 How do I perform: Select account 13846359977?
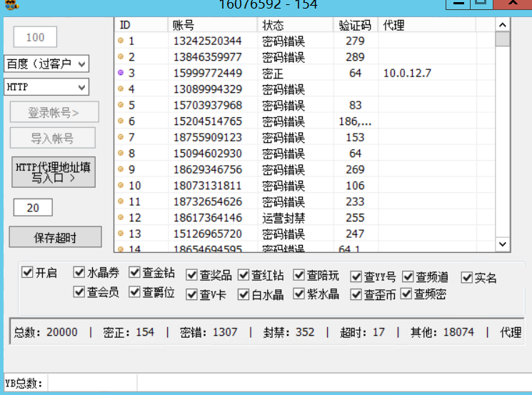[207, 56]
